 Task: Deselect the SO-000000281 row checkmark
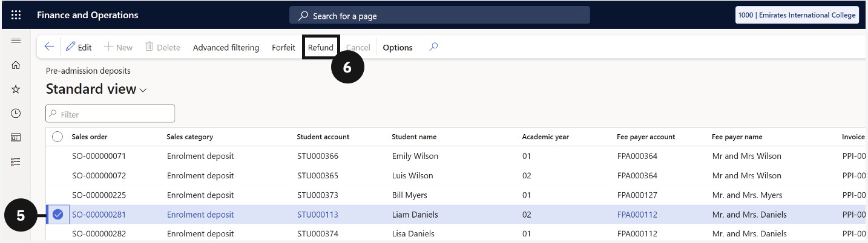(x=58, y=215)
